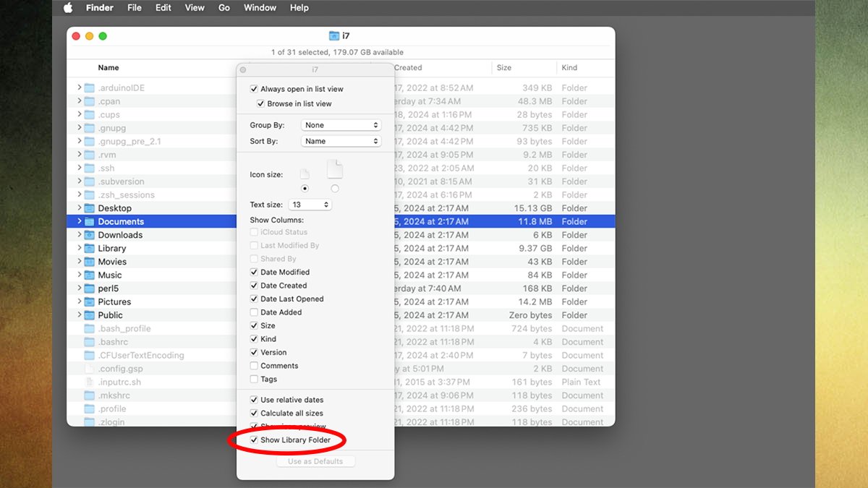
Task: Open the Go menu
Action: [x=224, y=8]
